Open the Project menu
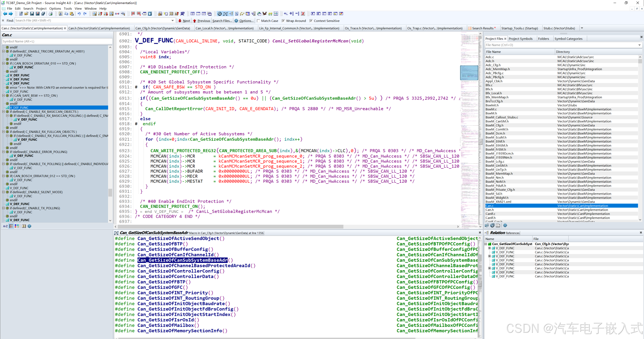Image resolution: width=644 pixels, height=339 pixels. (41, 9)
